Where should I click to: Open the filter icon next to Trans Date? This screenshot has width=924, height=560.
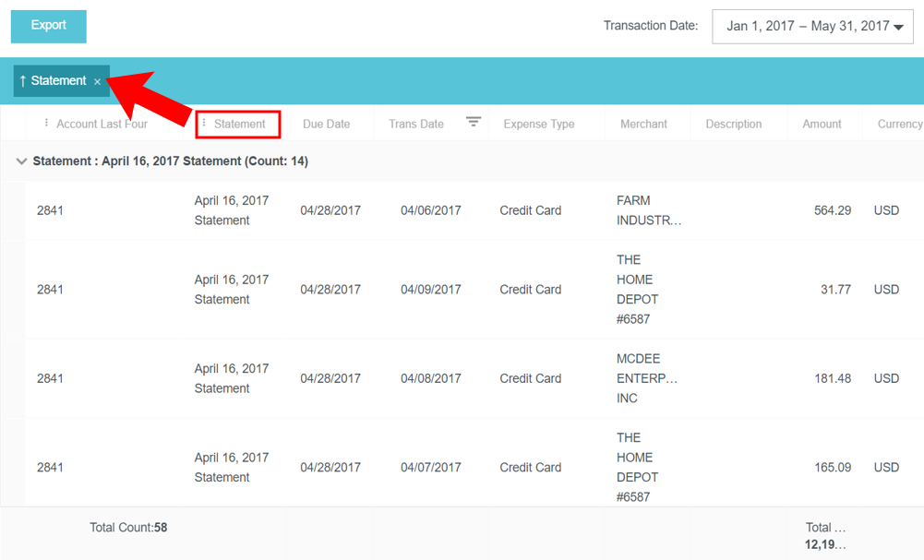coord(474,123)
